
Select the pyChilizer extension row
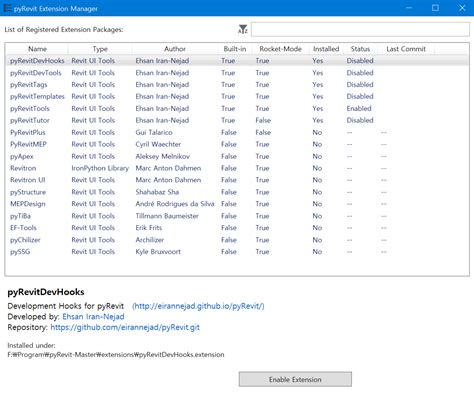pos(237,240)
